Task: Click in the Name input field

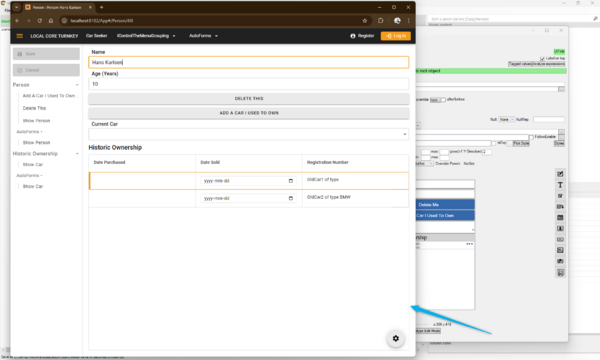Action: [249, 62]
